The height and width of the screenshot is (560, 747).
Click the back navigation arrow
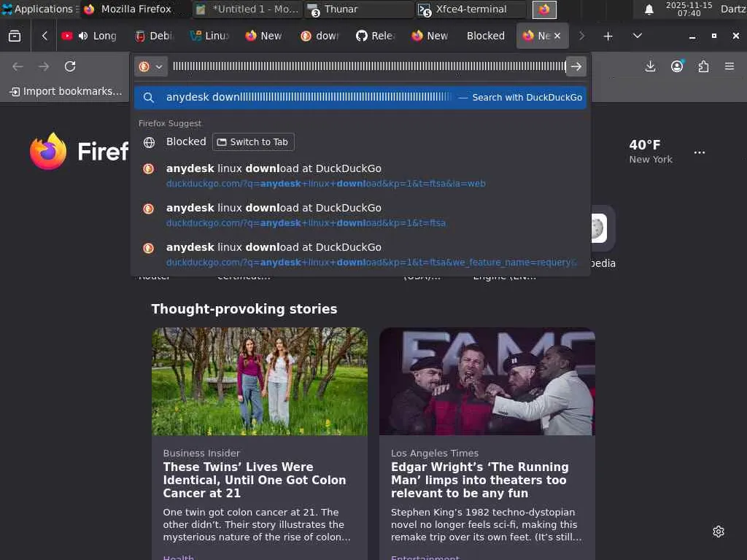coord(18,66)
